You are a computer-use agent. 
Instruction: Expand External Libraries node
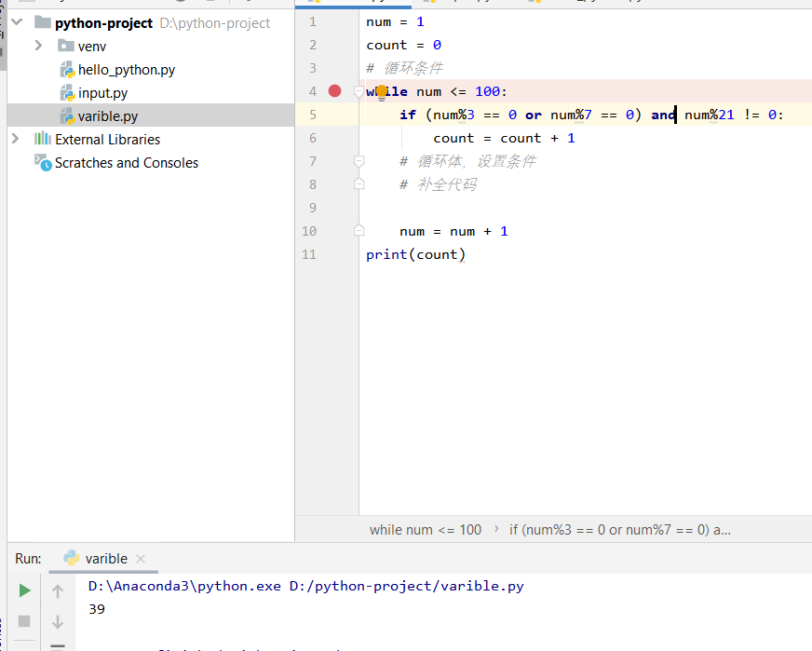[x=16, y=139]
